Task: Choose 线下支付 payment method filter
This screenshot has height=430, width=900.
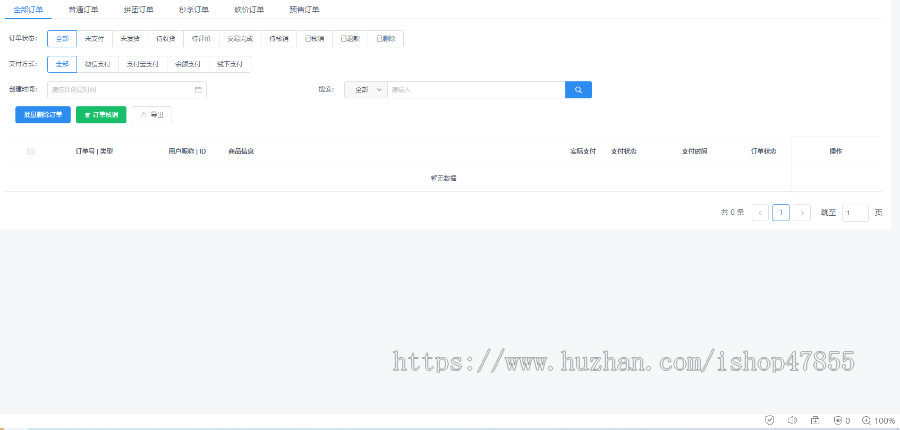Action: 230,64
